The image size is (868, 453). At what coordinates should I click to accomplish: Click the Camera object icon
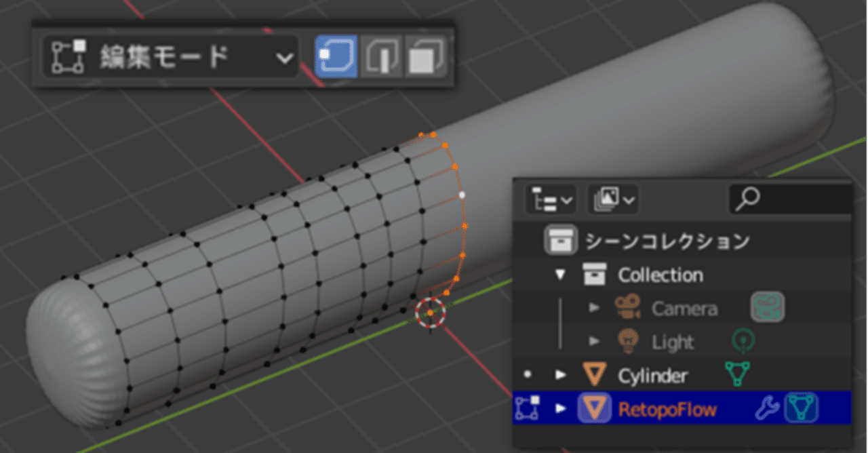[628, 308]
